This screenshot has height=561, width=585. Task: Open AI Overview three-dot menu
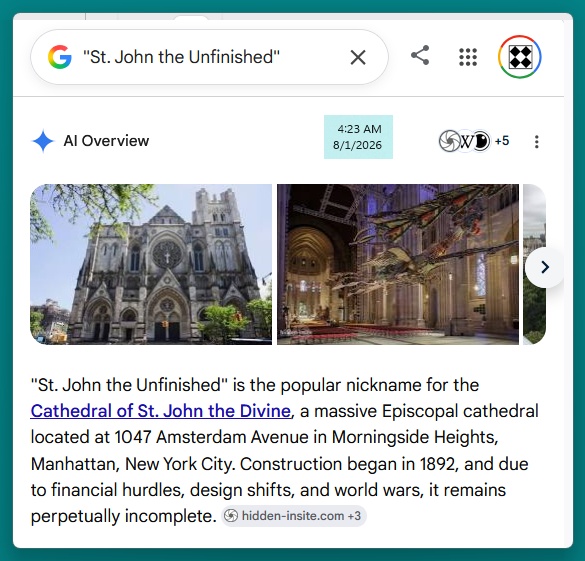pyautogui.click(x=536, y=141)
